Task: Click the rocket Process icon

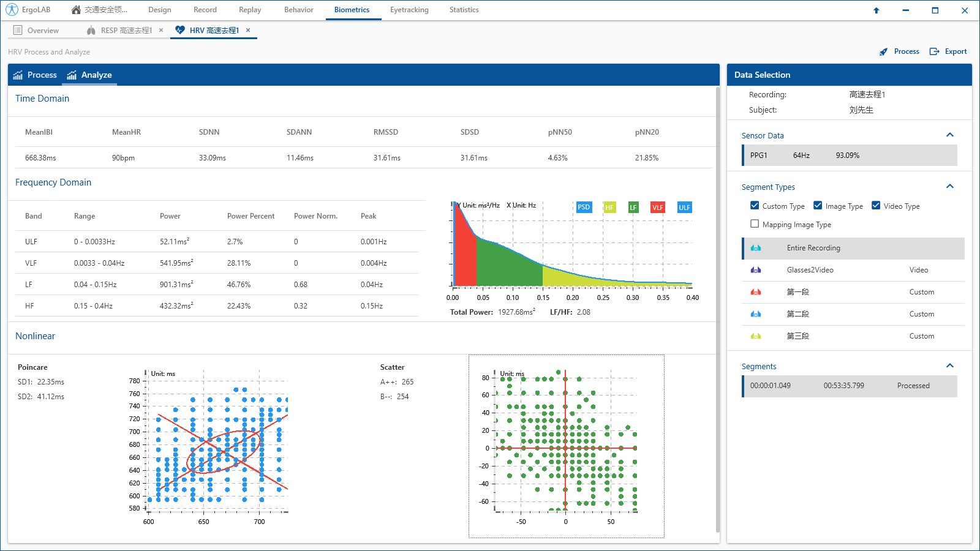Action: click(x=883, y=52)
